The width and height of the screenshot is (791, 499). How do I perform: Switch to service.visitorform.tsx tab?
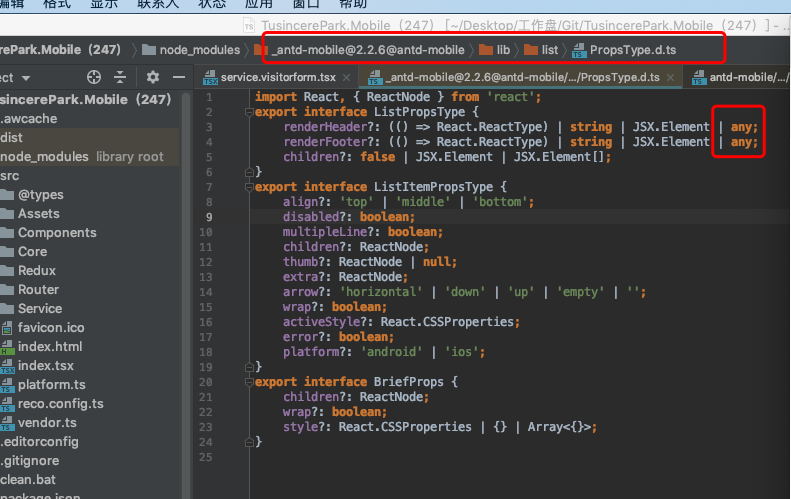278,77
